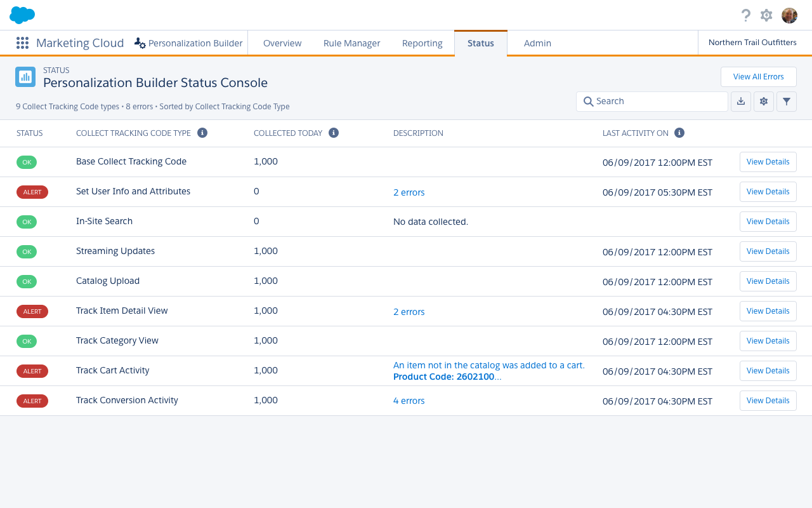This screenshot has width=812, height=508.
Task: Click 'Personalization Builder Status Console' heading
Action: (x=155, y=83)
